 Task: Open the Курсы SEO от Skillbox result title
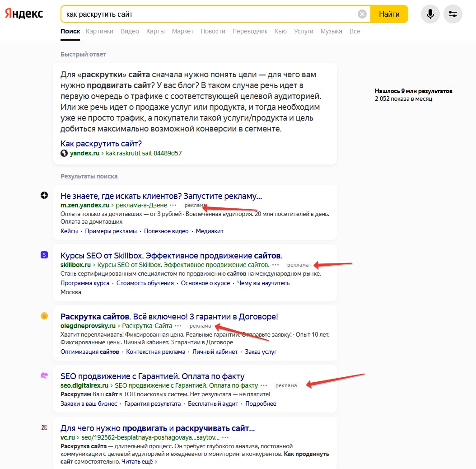tap(172, 255)
